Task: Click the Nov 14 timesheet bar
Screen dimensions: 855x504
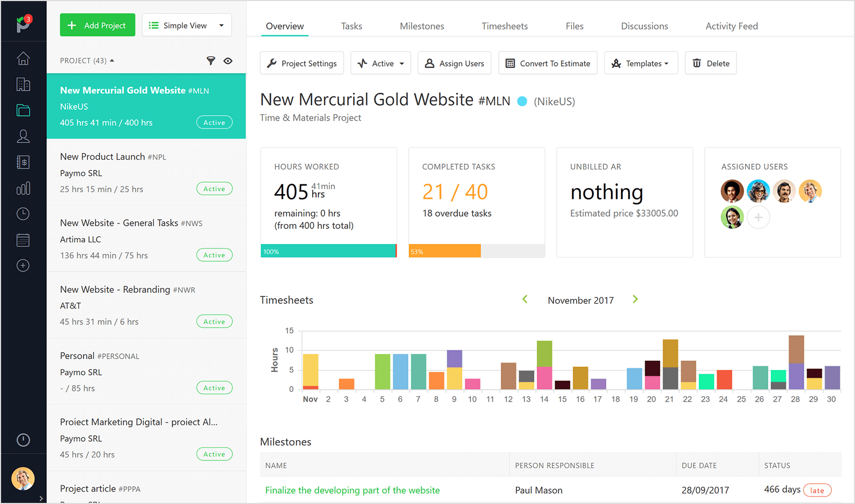Action: pos(544,365)
